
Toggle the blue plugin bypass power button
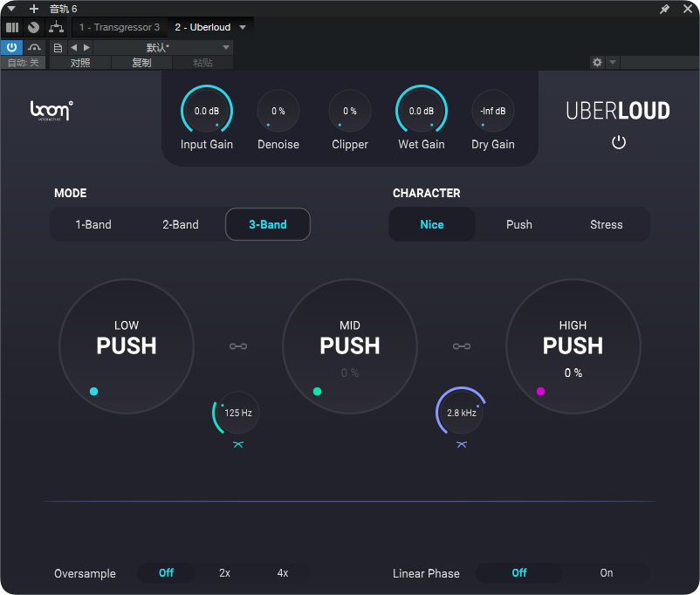(x=11, y=47)
